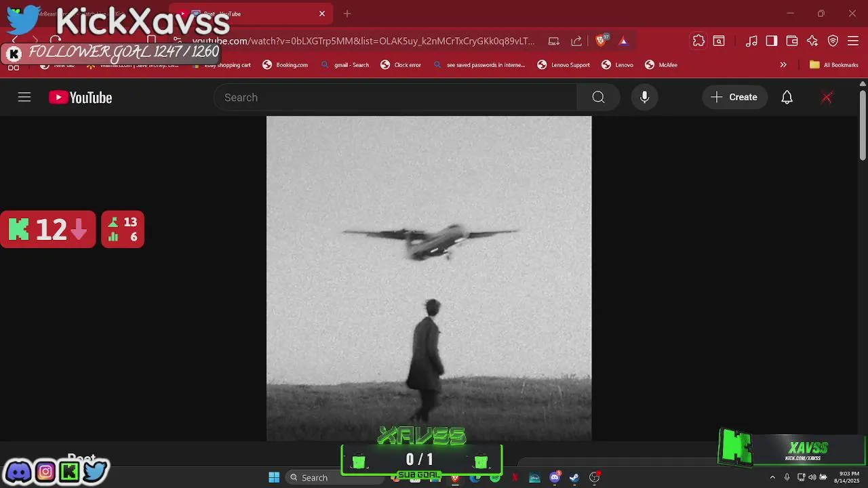Close the YouTube tab

point(322,14)
